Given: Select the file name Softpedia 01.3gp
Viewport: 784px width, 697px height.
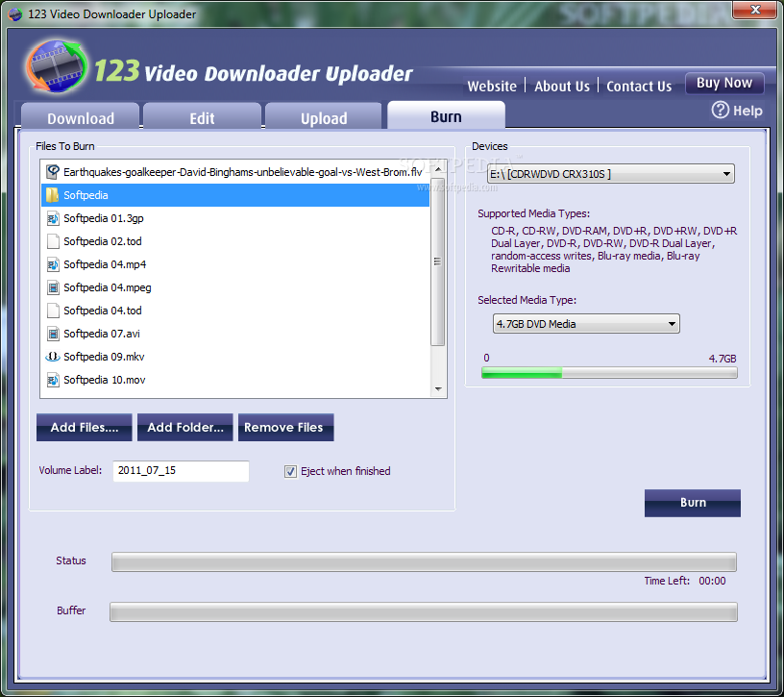Looking at the screenshot, I should pyautogui.click(x=104, y=218).
